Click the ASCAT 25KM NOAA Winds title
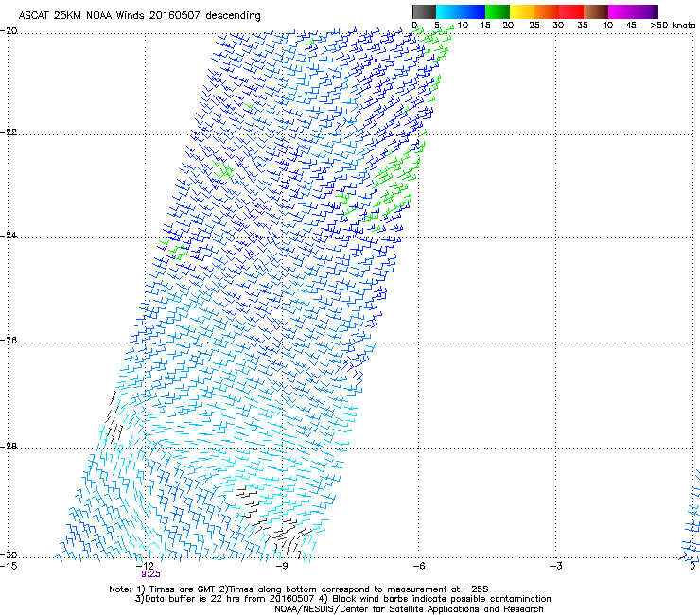This screenshot has width=700, height=615. pos(139,16)
